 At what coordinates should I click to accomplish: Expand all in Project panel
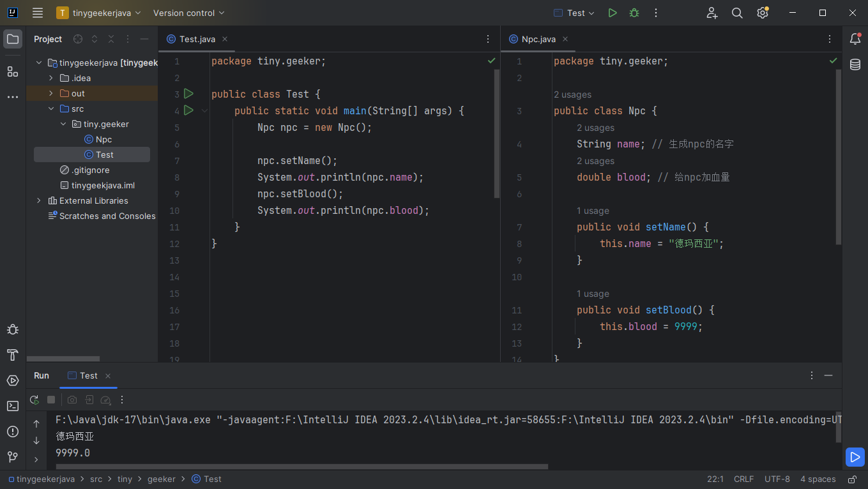[95, 39]
